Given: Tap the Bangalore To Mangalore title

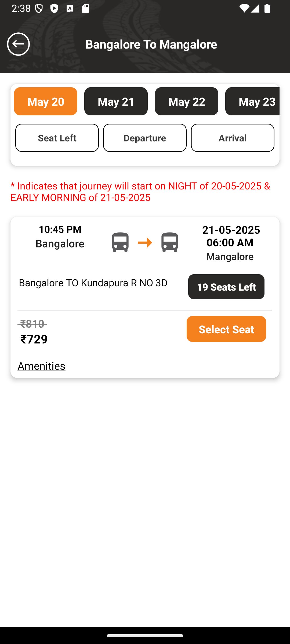Looking at the screenshot, I should (x=151, y=44).
